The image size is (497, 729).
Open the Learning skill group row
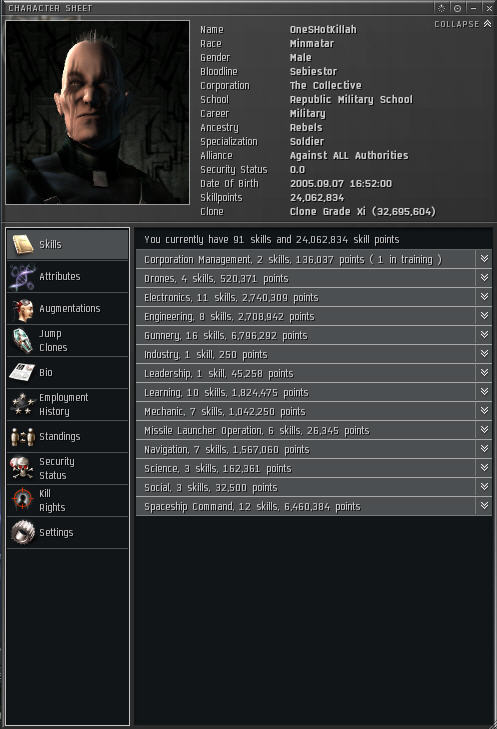[305, 392]
